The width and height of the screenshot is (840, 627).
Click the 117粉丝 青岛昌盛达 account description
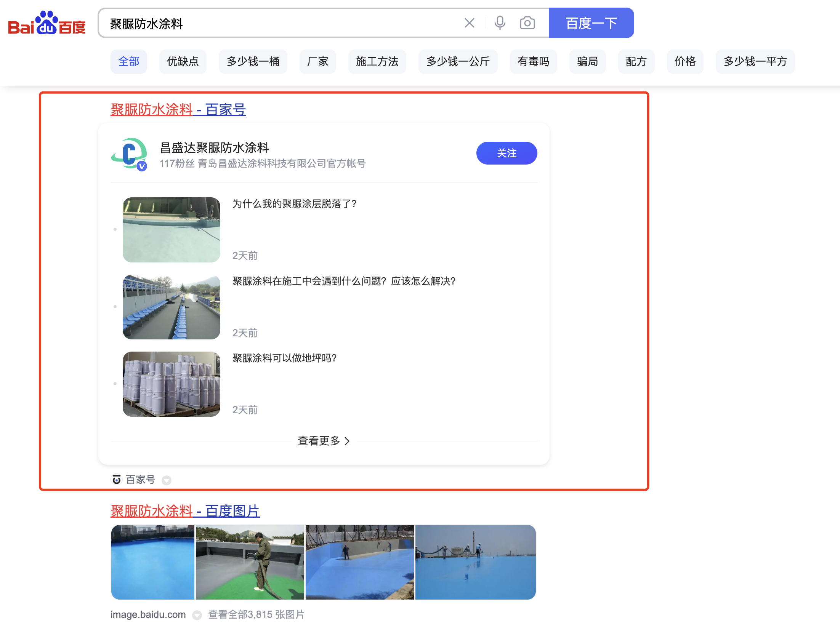click(263, 163)
